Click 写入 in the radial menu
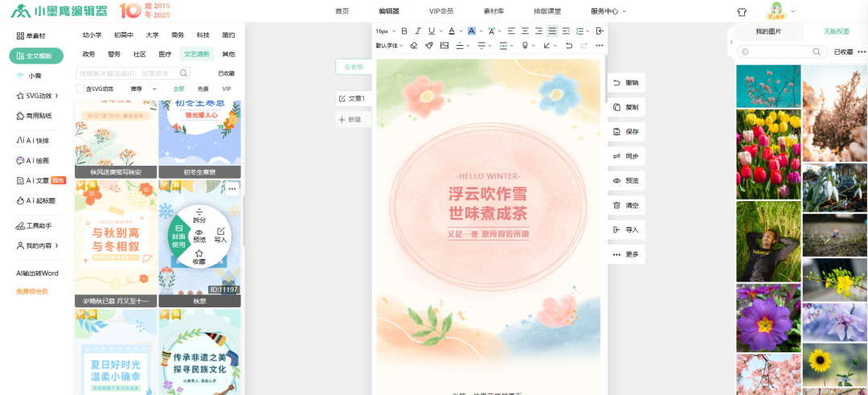Image resolution: width=868 pixels, height=395 pixels. (220, 236)
